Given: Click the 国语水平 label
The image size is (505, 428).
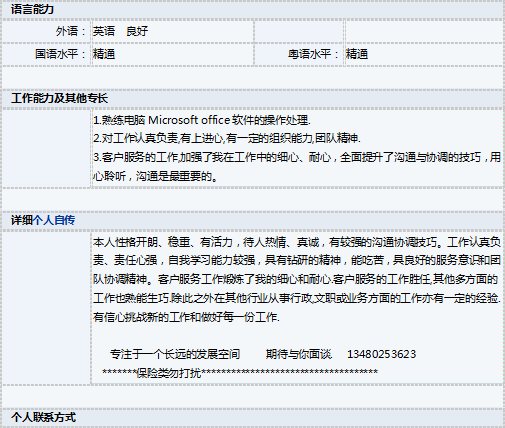Looking at the screenshot, I should point(60,54).
